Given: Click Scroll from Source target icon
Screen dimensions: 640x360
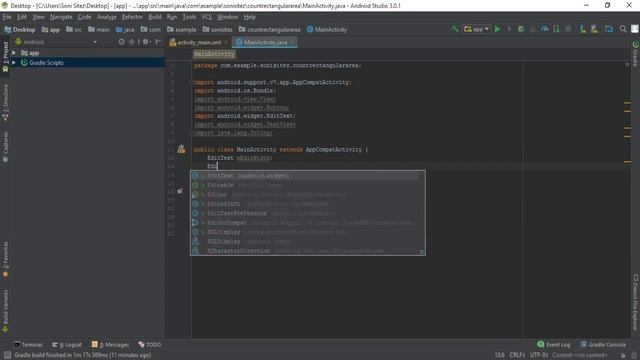Looking at the screenshot, I should [x=121, y=42].
